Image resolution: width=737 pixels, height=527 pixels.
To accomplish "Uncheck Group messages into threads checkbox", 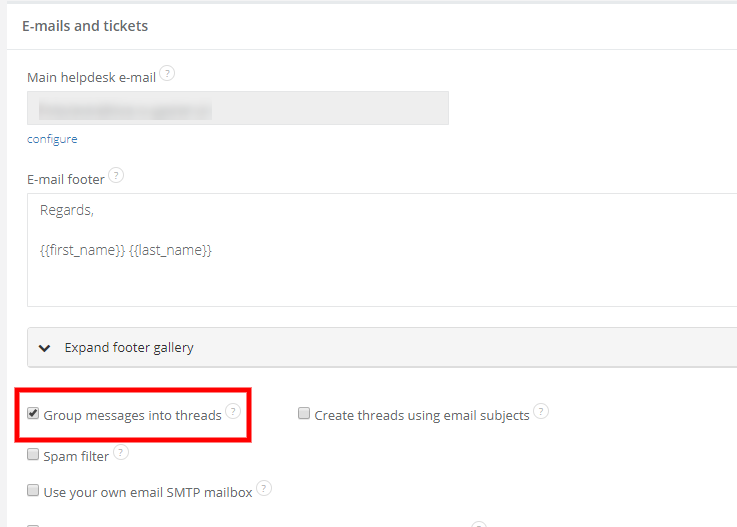I will pyautogui.click(x=34, y=414).
